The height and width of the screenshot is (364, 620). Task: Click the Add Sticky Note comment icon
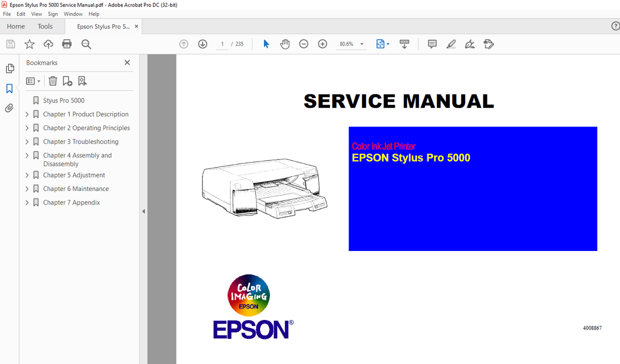tap(431, 44)
